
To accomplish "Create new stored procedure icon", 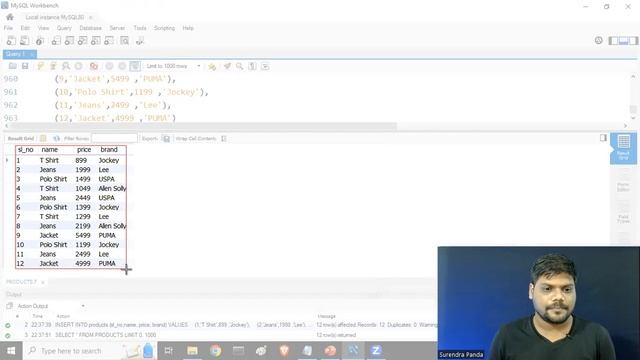I will click(x=96, y=41).
